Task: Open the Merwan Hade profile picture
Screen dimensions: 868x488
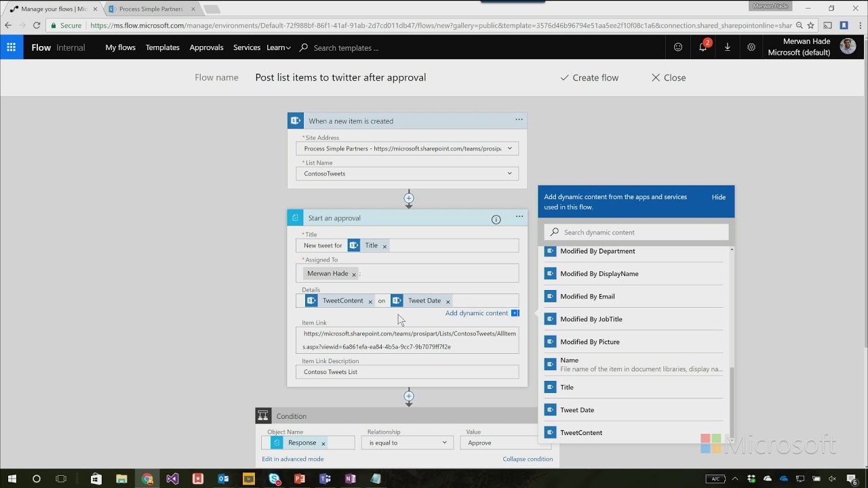Action: point(848,46)
